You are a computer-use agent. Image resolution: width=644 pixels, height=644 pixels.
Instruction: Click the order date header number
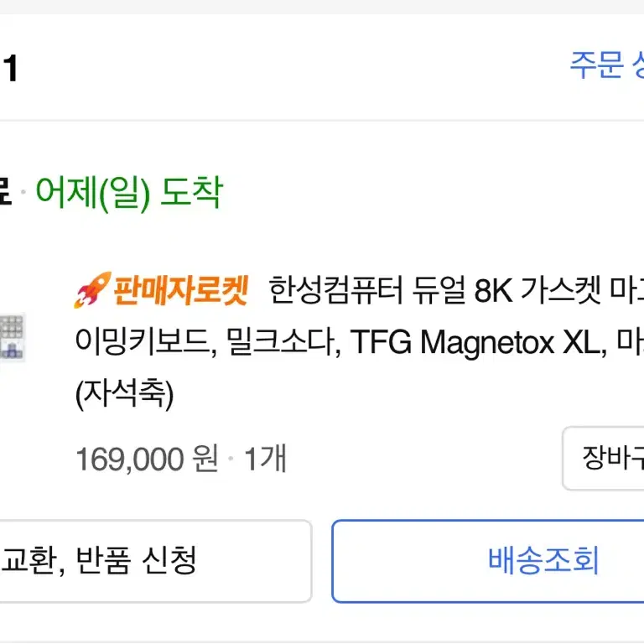[10, 69]
